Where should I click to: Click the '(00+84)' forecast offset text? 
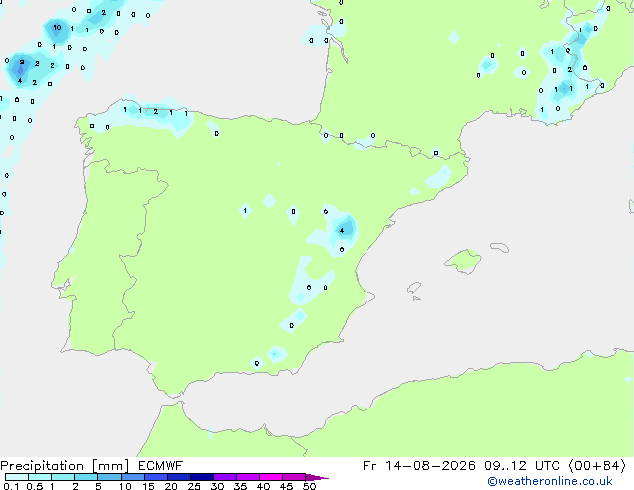point(597,466)
